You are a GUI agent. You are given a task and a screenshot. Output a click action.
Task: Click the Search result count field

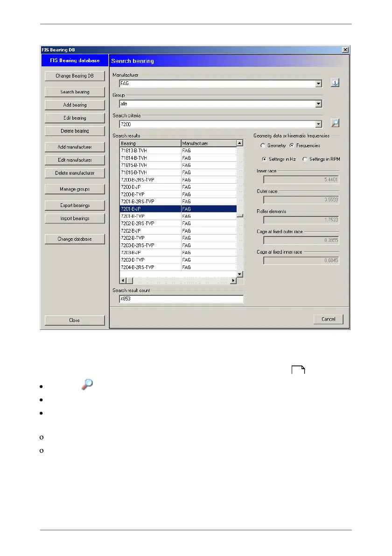pyautogui.click(x=182, y=299)
